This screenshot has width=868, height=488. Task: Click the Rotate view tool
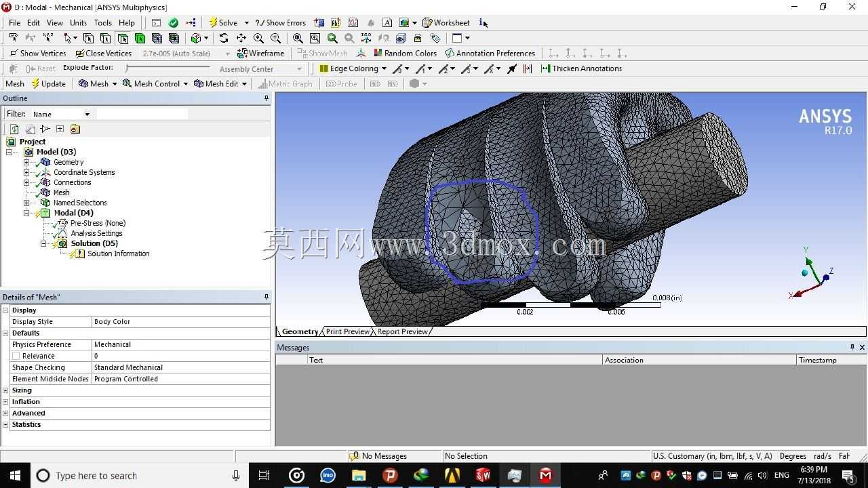tap(224, 38)
